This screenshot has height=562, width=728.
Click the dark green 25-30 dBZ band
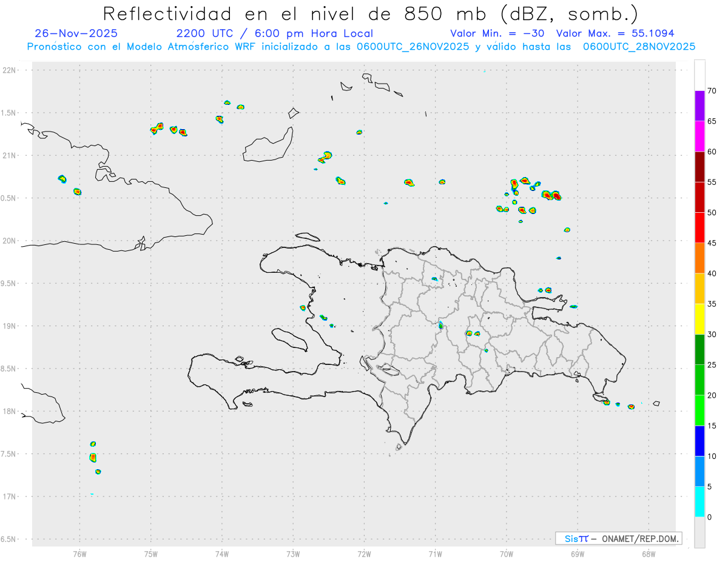point(699,349)
